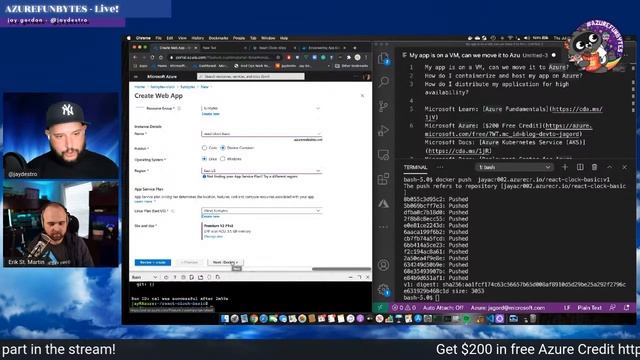The image size is (640, 360).
Task: Open the terminal bash selector dropdown in VS Code
Action: pos(515,167)
